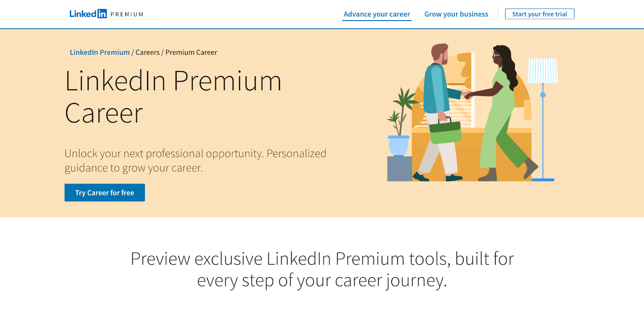Follow the LinkedIn Premium breadcrumb link

click(100, 52)
